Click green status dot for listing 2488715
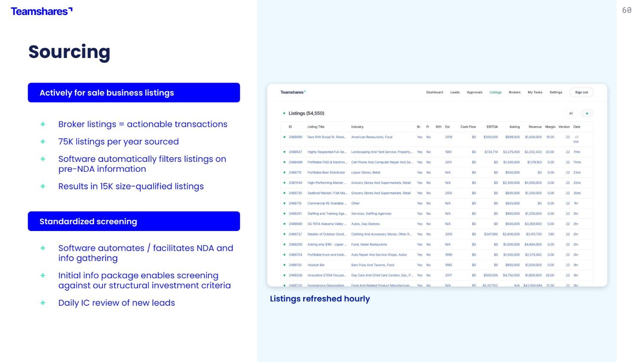Screen dimensions: 644x362 [284, 173]
